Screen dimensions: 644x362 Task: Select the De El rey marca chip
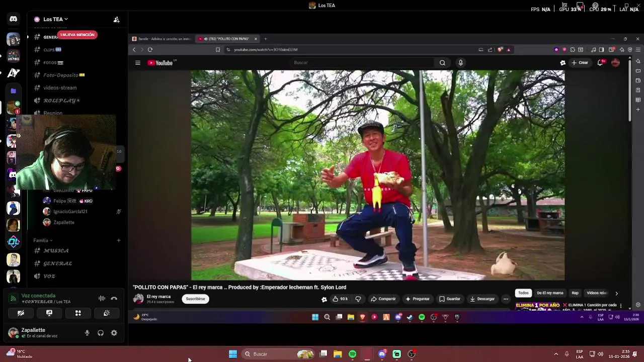click(550, 293)
